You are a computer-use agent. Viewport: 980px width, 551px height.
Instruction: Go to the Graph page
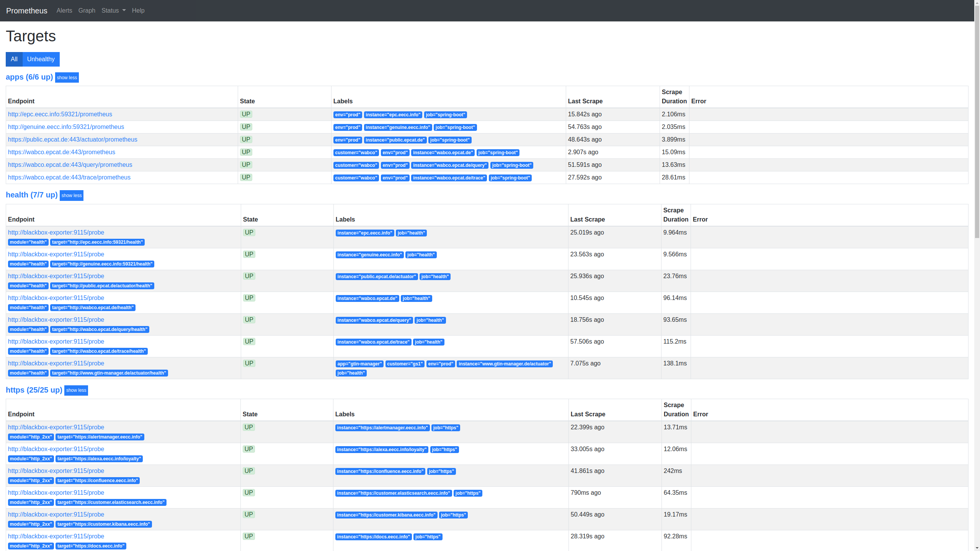tap(87, 11)
